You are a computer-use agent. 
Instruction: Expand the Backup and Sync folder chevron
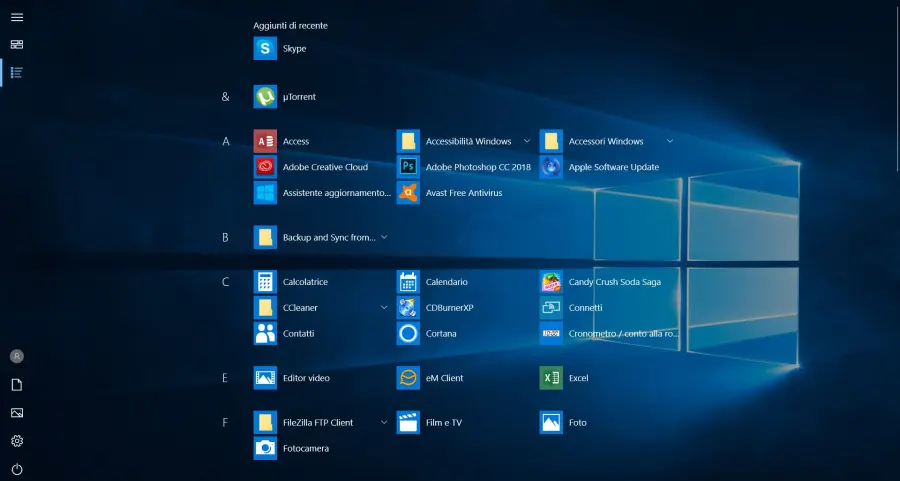point(384,237)
